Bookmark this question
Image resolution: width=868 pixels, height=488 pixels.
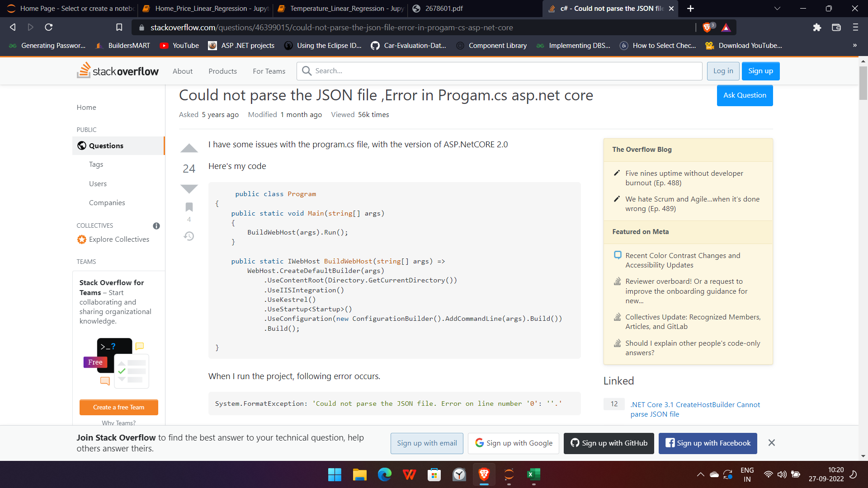pyautogui.click(x=189, y=207)
